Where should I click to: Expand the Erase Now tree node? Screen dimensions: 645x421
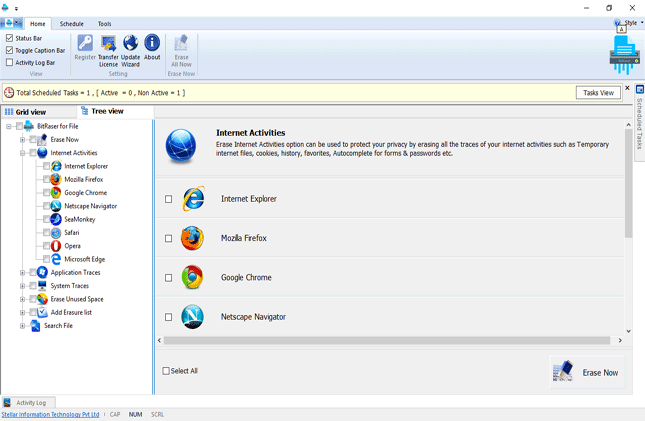tap(22, 140)
